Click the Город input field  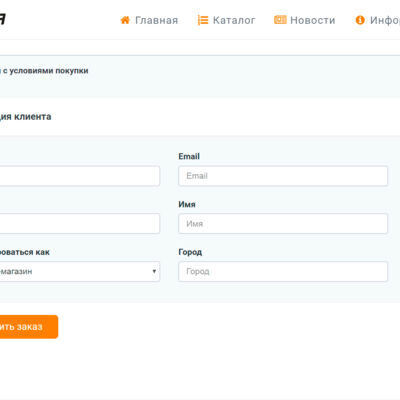(283, 271)
